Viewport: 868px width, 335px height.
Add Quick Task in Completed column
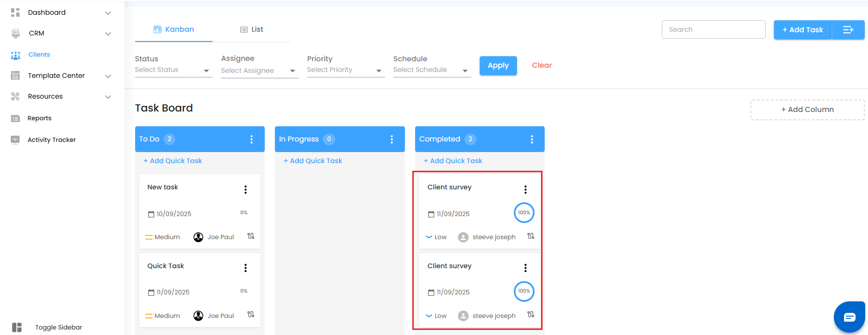[x=453, y=161]
